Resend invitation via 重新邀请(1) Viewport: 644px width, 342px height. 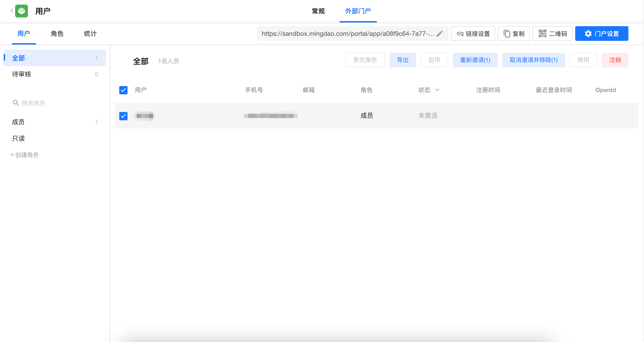pos(475,60)
